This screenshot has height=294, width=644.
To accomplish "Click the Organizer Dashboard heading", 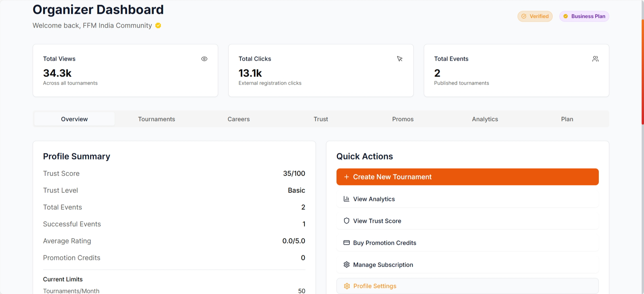I will coord(98,9).
